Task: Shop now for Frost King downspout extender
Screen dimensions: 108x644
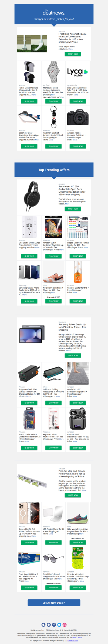Action: tap(73, 54)
